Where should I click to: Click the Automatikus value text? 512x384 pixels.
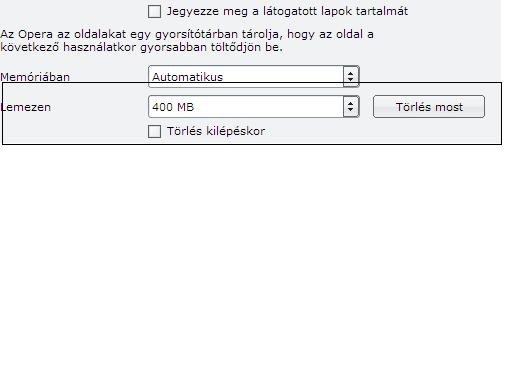click(x=187, y=77)
